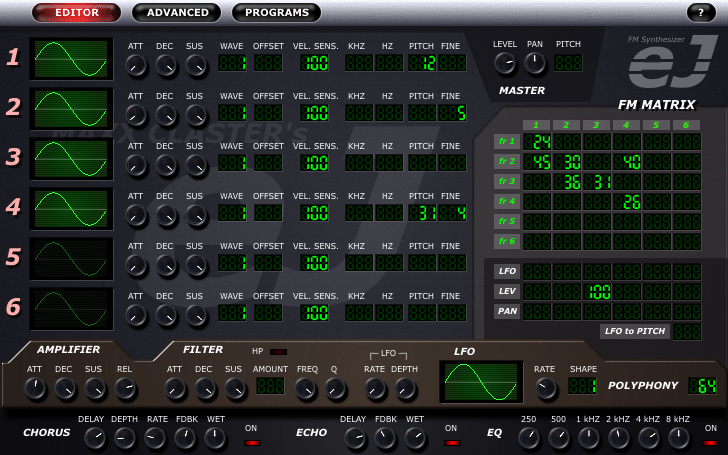
Task: Click operator 2 ATT knob
Action: pyautogui.click(x=137, y=115)
